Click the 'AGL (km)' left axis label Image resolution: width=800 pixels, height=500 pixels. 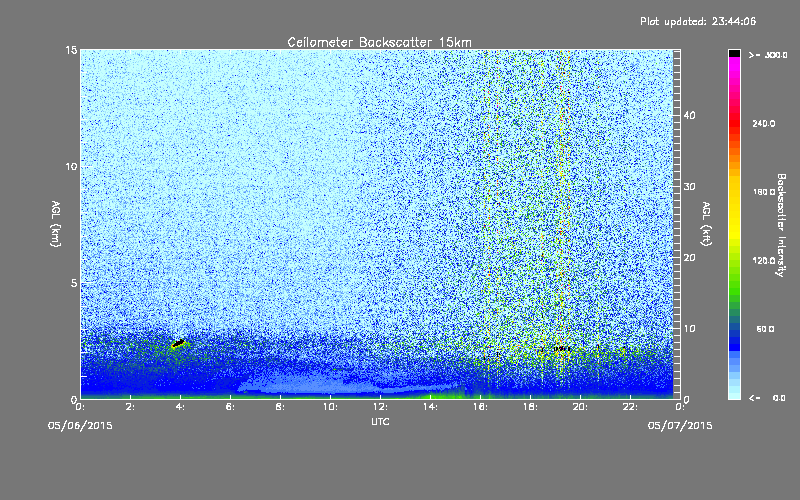point(56,224)
